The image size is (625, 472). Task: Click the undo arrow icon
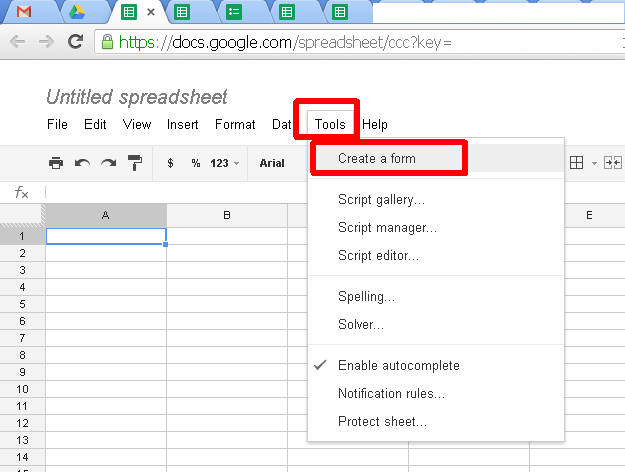pos(82,163)
